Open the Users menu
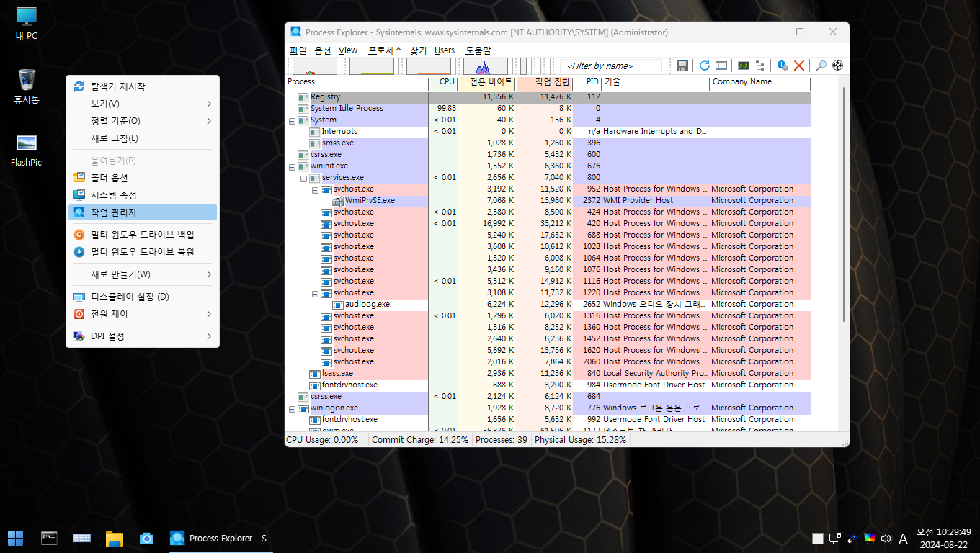 click(x=445, y=50)
